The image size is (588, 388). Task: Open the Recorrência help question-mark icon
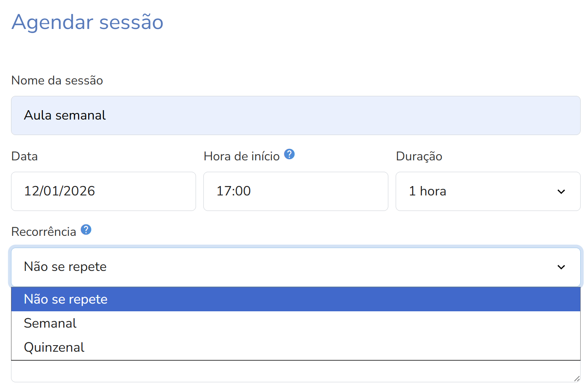click(86, 230)
